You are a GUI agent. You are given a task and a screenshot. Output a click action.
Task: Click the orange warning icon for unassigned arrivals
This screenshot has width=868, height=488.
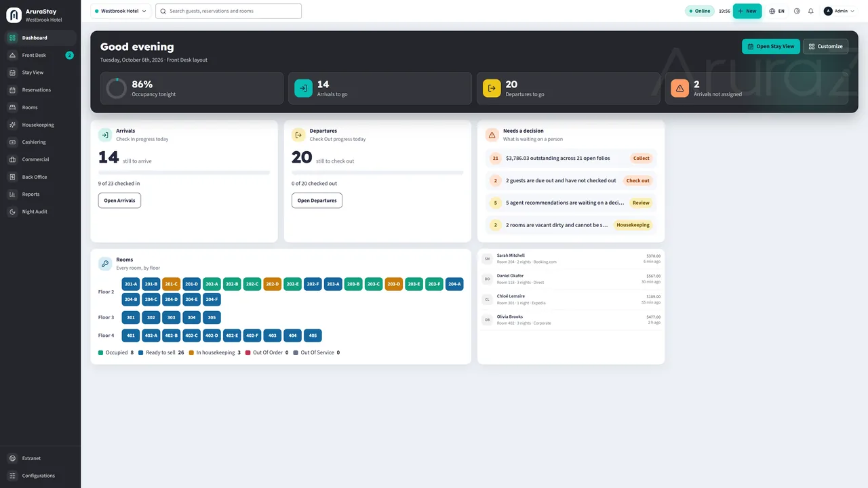tap(680, 88)
